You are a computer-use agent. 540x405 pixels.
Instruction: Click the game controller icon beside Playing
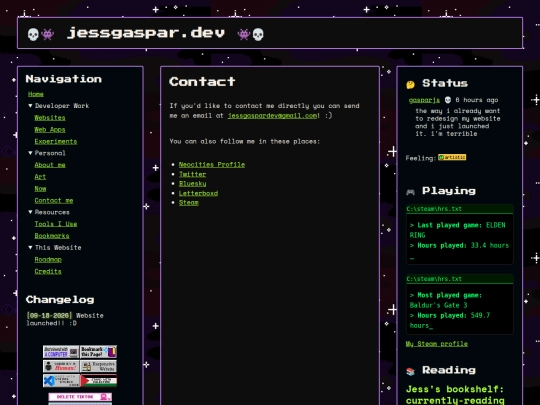(x=411, y=192)
